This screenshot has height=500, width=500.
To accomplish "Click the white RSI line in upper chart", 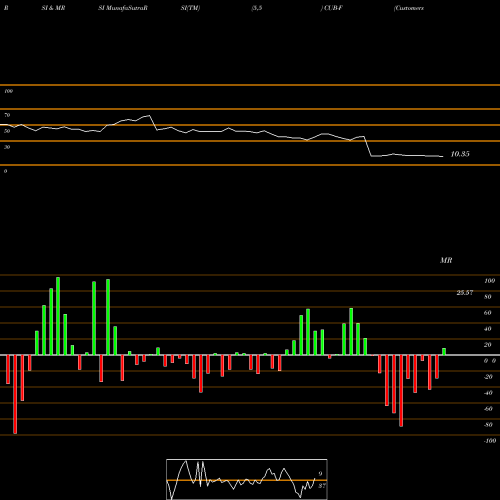I will click(222, 132).
